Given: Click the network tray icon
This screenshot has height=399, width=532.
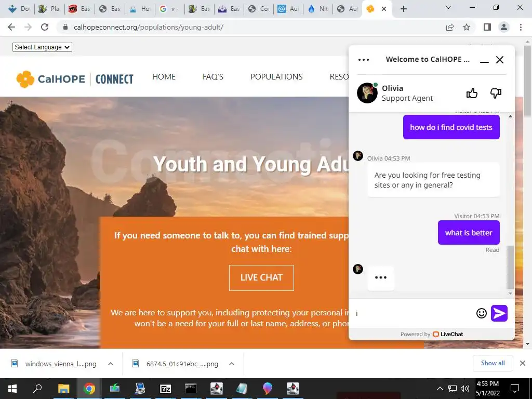Looking at the screenshot, I should point(453,389).
